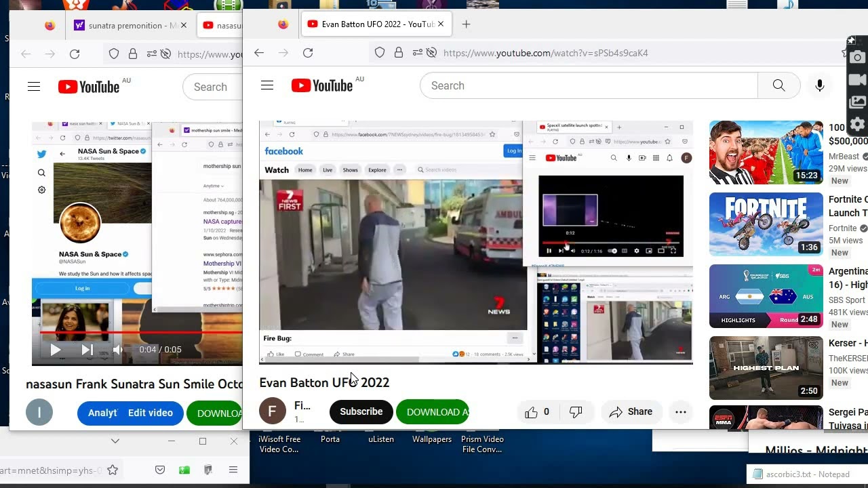Image resolution: width=868 pixels, height=488 pixels.
Task: Start voice search with the microphone icon
Action: tap(819, 85)
